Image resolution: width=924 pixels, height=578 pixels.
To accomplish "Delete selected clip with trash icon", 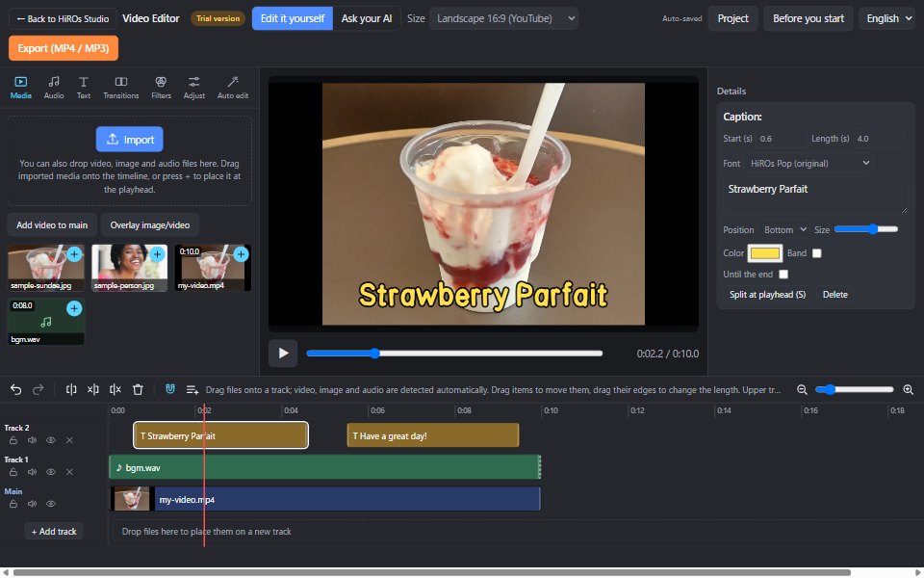I will [x=138, y=389].
